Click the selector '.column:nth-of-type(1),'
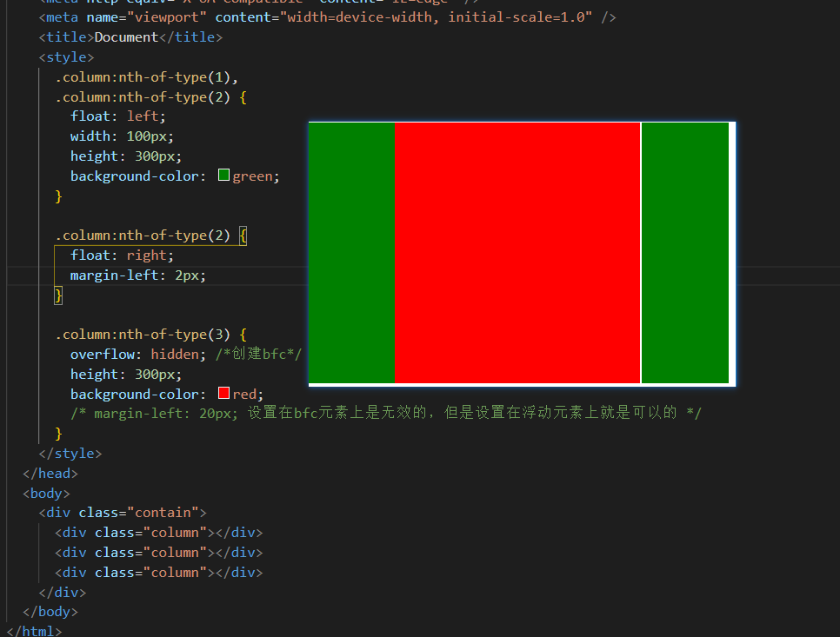Screen dimensions: 840x637 [x=146, y=77]
